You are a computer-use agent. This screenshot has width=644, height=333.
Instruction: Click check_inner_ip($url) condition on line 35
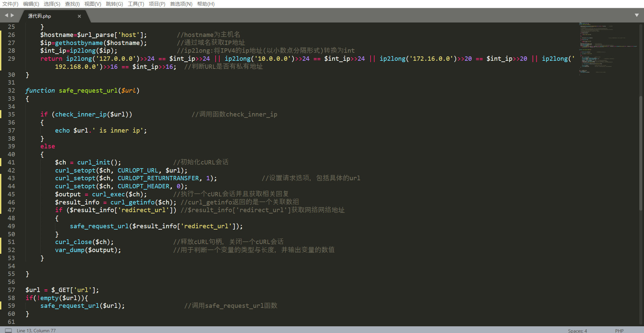[x=92, y=114]
